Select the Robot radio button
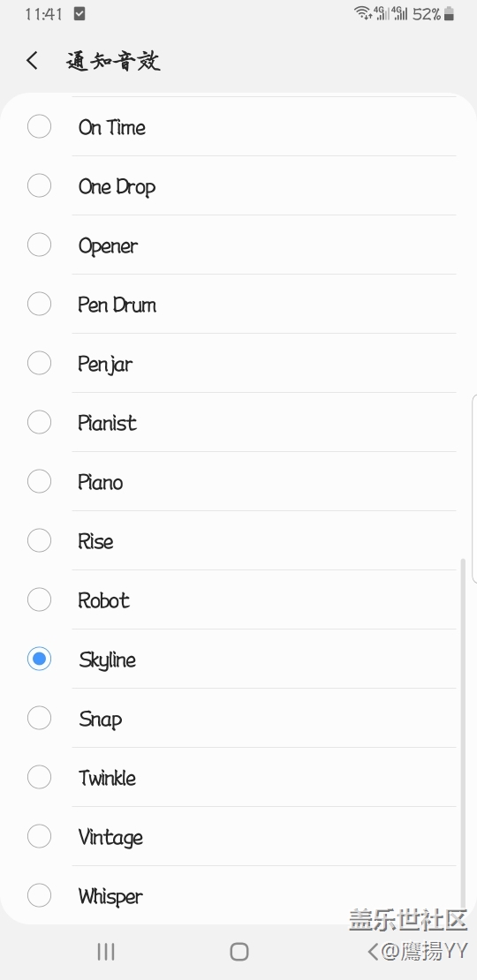Screen dimensions: 477x980 (39, 599)
